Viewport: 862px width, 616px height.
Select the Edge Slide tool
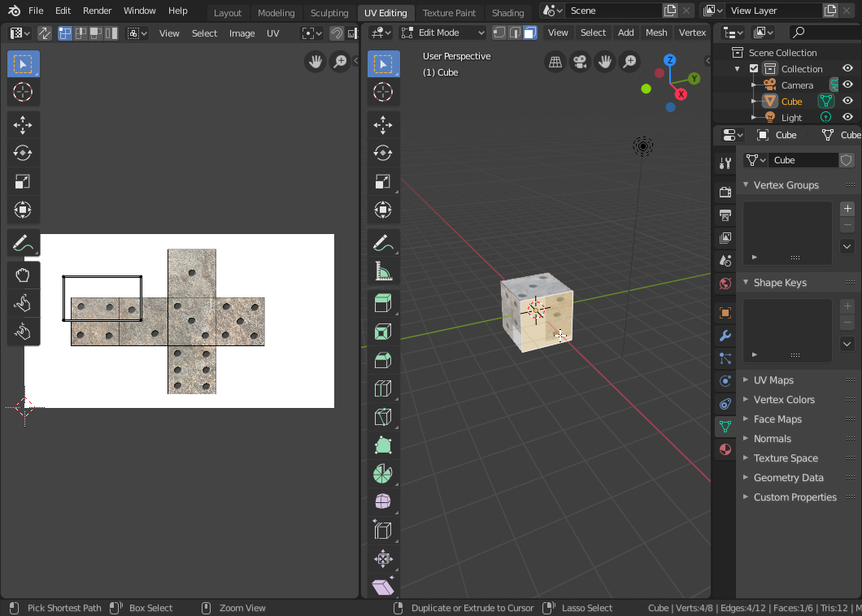click(x=383, y=531)
